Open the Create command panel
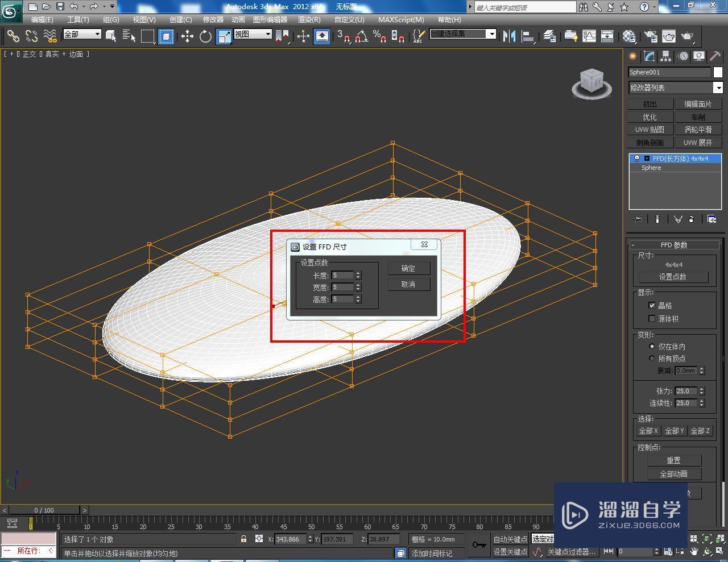This screenshot has width=728, height=562. coord(632,56)
